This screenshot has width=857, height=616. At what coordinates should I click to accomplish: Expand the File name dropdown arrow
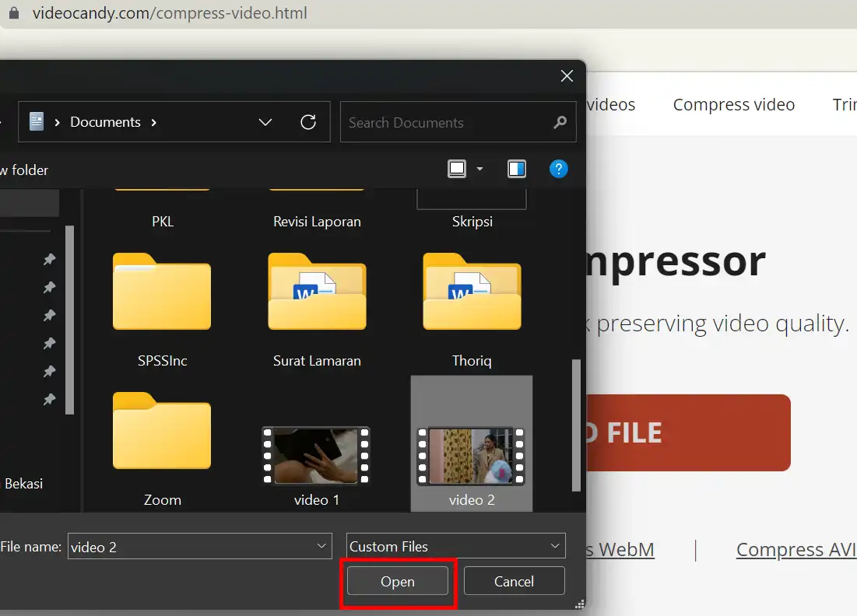(321, 546)
